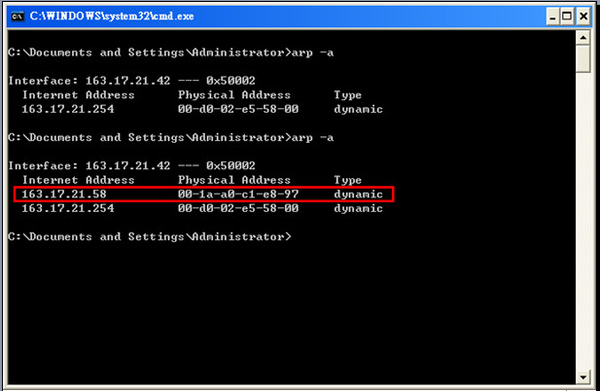The height and width of the screenshot is (391, 600).
Task: Click the first 'Interface: 163.17.21.42' line
Action: click(x=132, y=81)
